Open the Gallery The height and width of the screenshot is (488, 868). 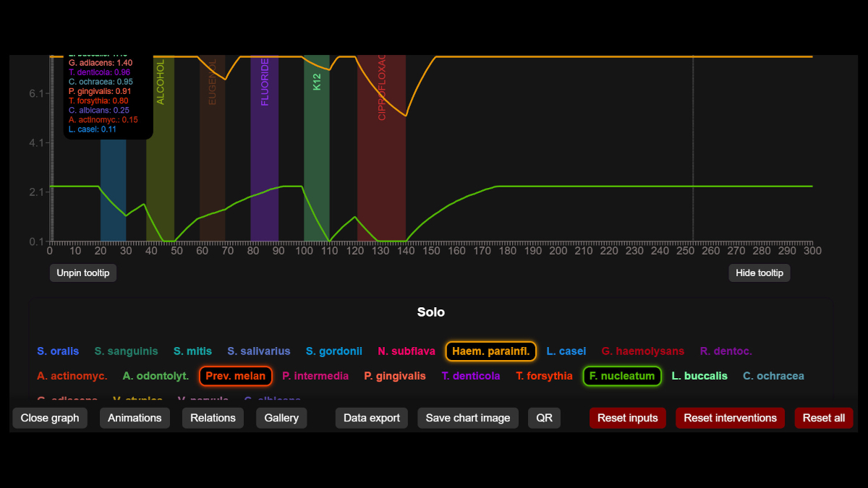tap(281, 418)
